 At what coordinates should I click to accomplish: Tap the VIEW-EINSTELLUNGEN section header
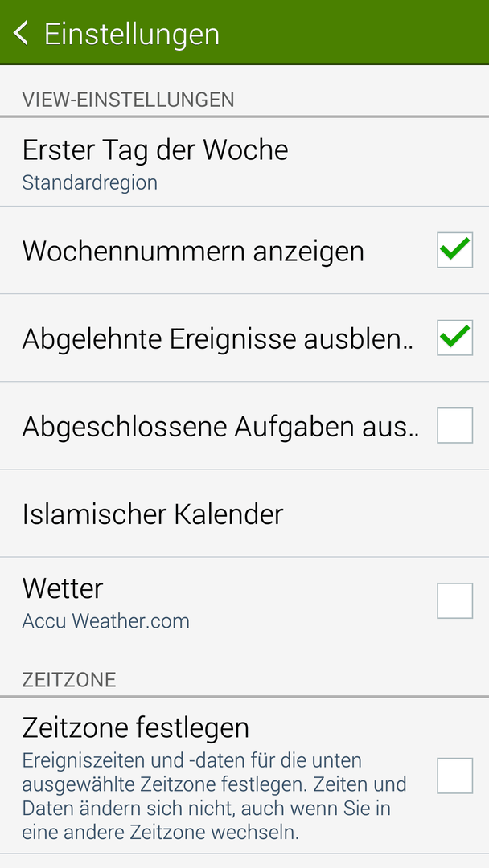click(x=128, y=100)
